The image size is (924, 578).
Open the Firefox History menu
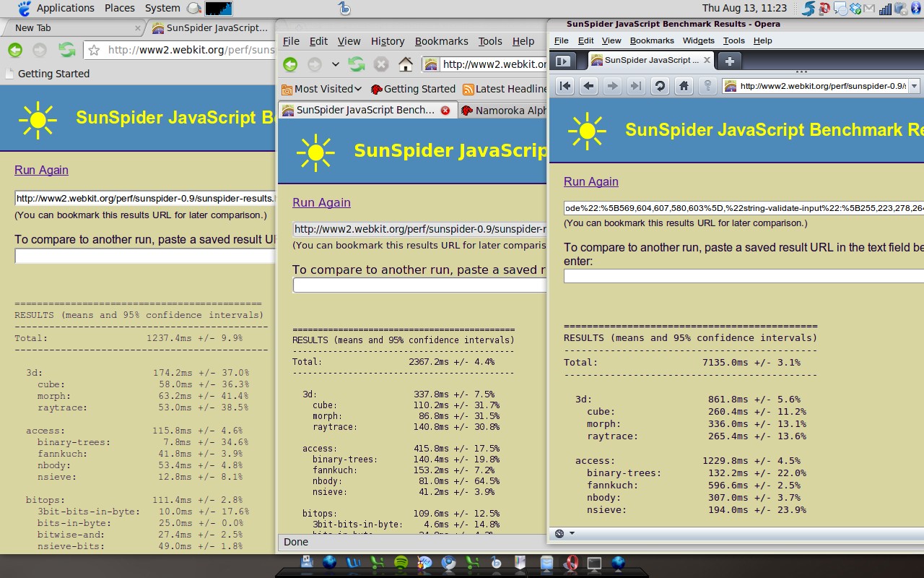388,41
